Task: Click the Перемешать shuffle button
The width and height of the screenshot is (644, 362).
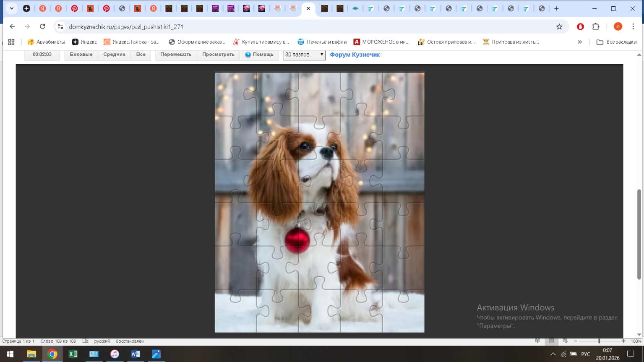Action: coord(175,55)
